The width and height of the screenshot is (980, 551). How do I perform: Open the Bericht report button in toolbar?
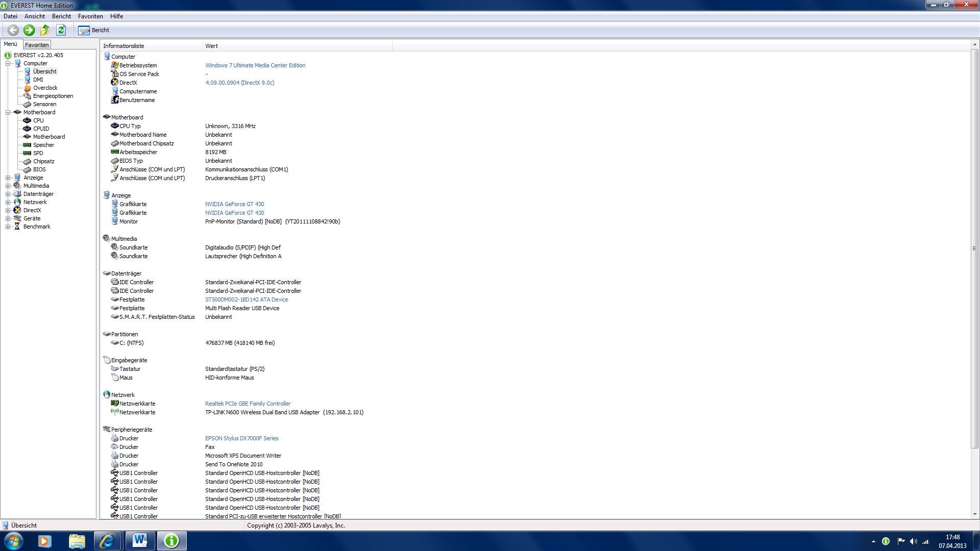(x=94, y=30)
